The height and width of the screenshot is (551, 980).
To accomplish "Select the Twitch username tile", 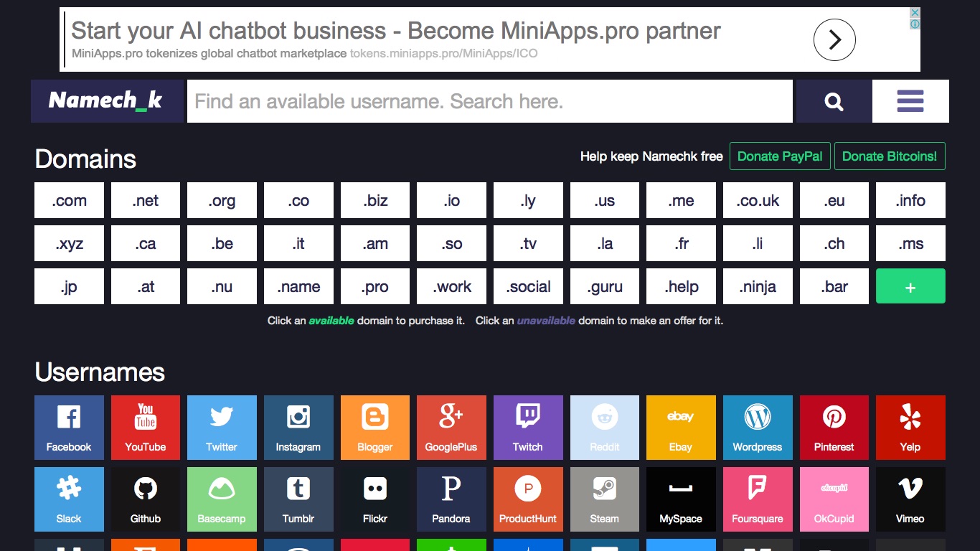I will click(528, 428).
